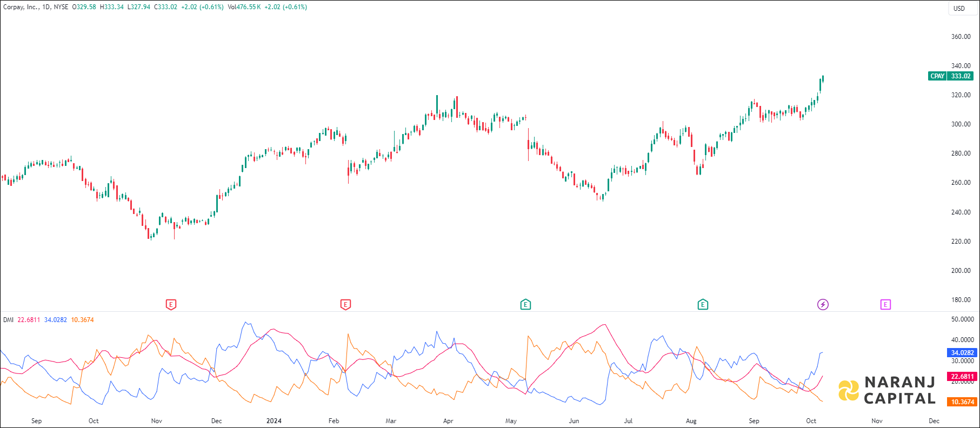Click the Corpay, Inc. symbol title
This screenshot has height=428, width=980.
(x=21, y=7)
